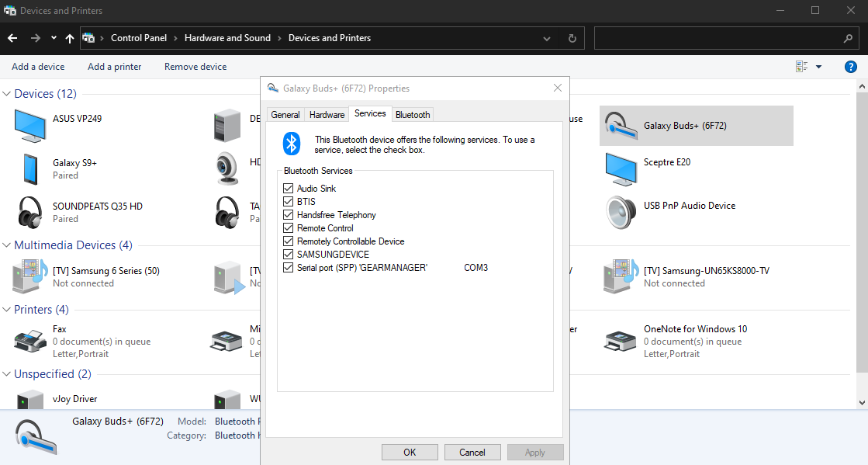This screenshot has height=465, width=868.
Task: Click the search magnifier icon
Action: tap(848, 39)
